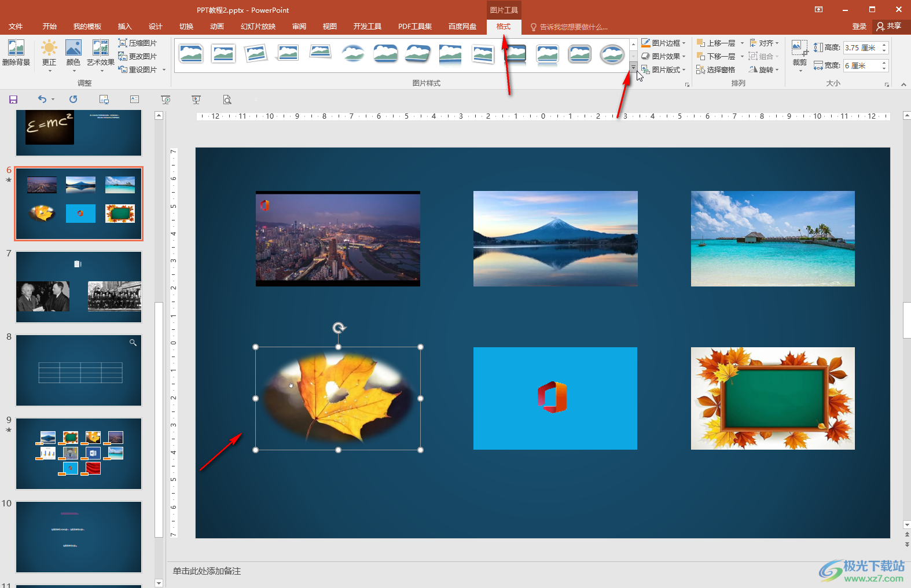Image resolution: width=911 pixels, height=588 pixels.
Task: Apply the first picture style in the gallery
Action: pyautogui.click(x=191, y=54)
